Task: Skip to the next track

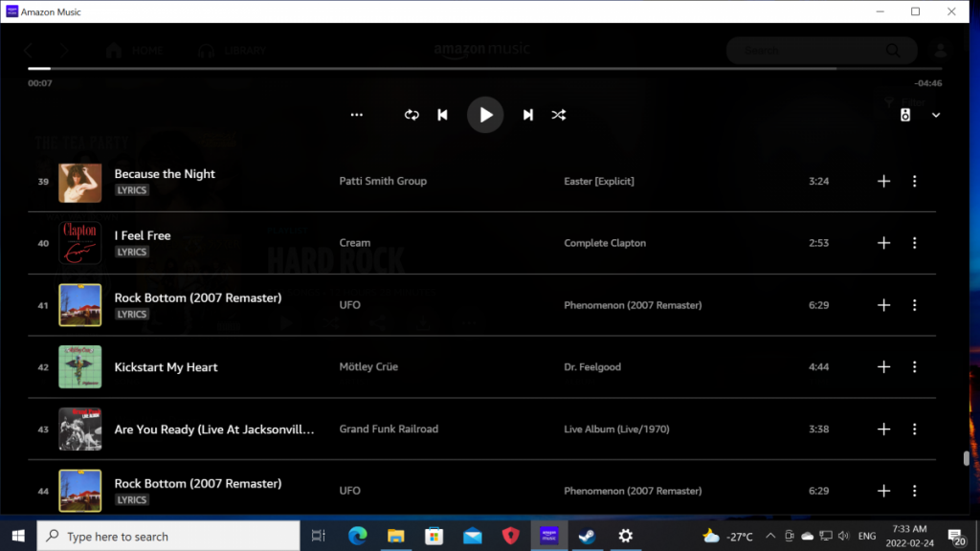Action: click(x=528, y=115)
